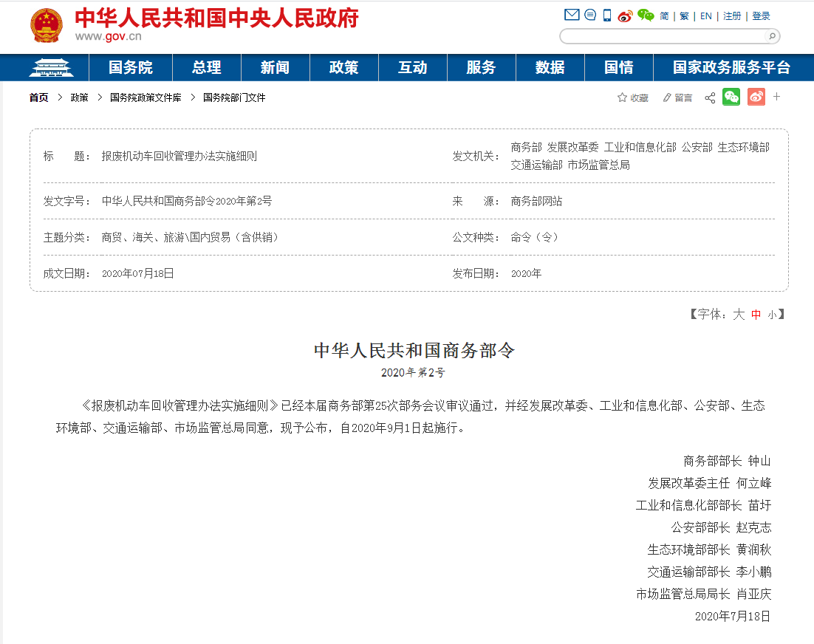The image size is (814, 644).
Task: Switch to traditional Chinese 繁
Action: tap(684, 16)
